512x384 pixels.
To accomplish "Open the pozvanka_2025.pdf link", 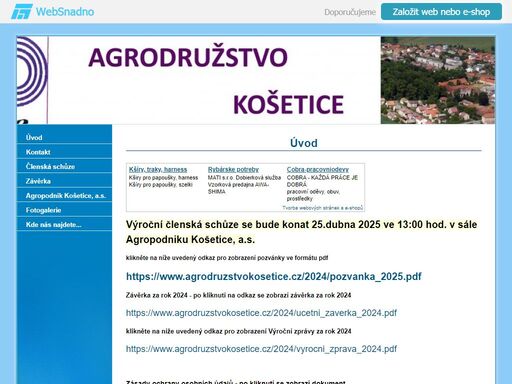I will coord(273,276).
